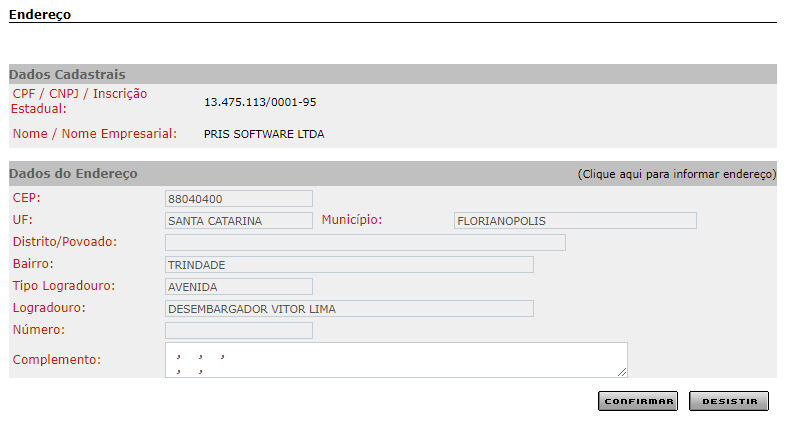Click the Complemento text area resize handle

[x=622, y=372]
